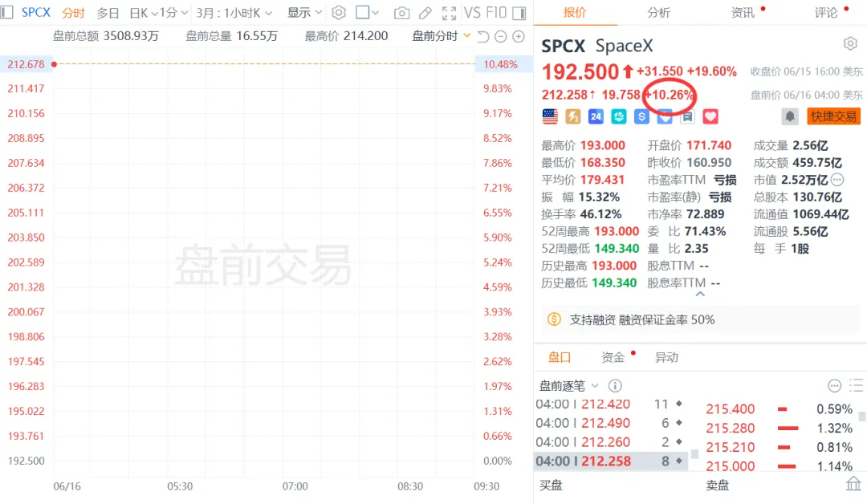Select the 多日 multi-day chart tab

click(108, 13)
